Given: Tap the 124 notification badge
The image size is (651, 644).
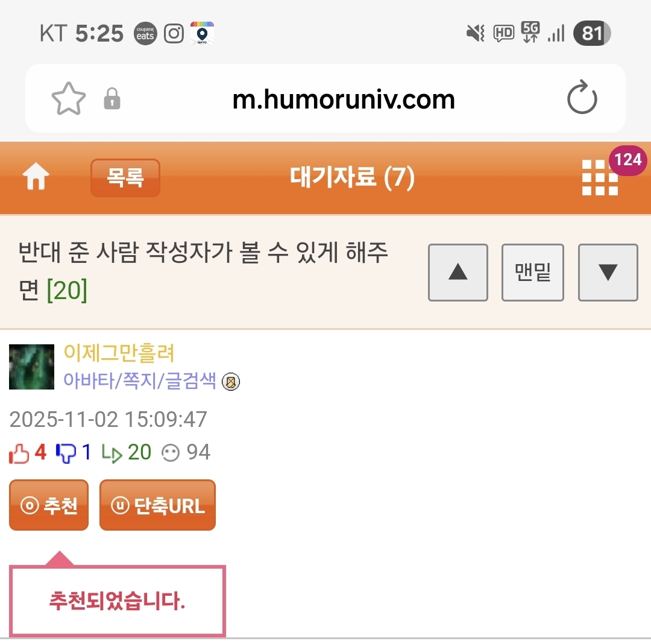Looking at the screenshot, I should 627,160.
